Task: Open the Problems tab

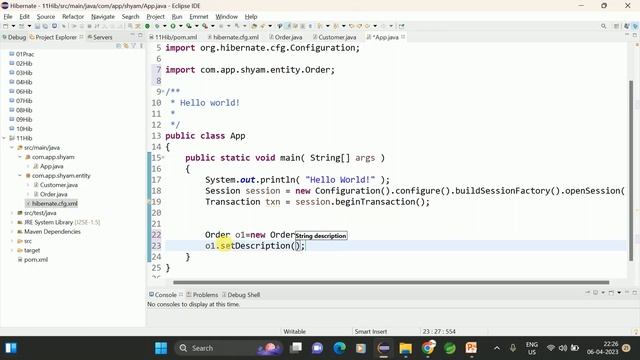Action: tap(202, 295)
